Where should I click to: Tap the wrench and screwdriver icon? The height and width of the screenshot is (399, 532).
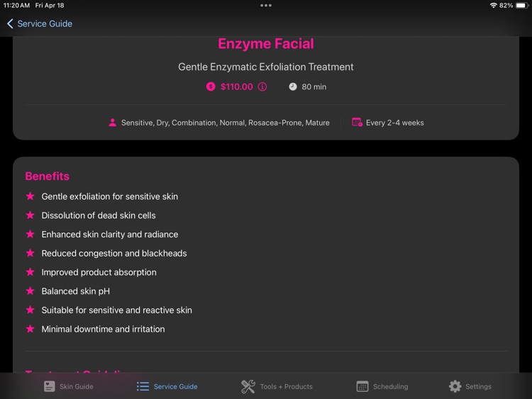[248, 386]
